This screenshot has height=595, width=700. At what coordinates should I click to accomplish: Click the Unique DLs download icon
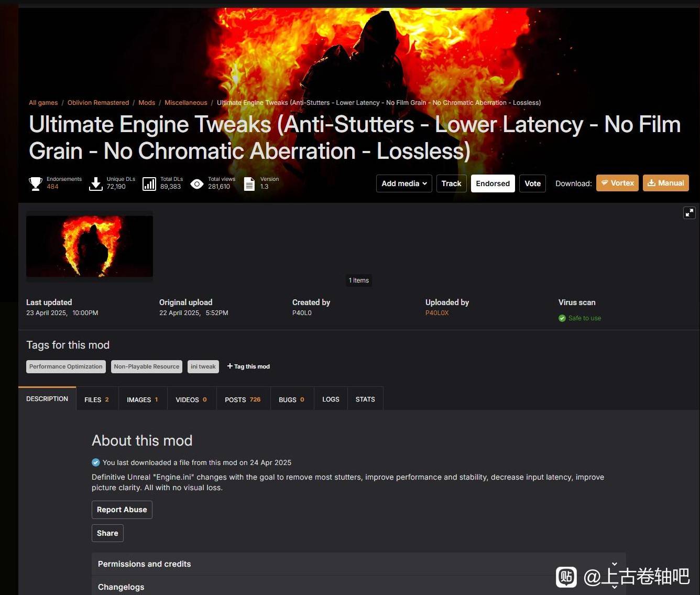(x=96, y=183)
